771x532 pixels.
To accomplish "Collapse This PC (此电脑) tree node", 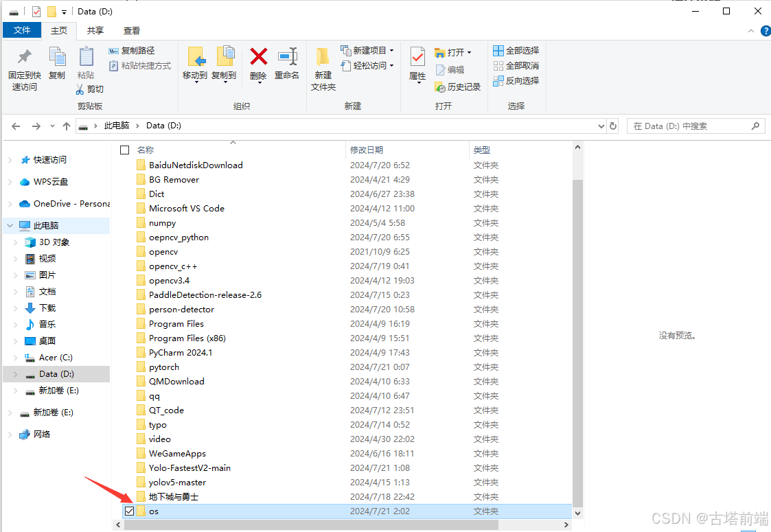I will [10, 226].
